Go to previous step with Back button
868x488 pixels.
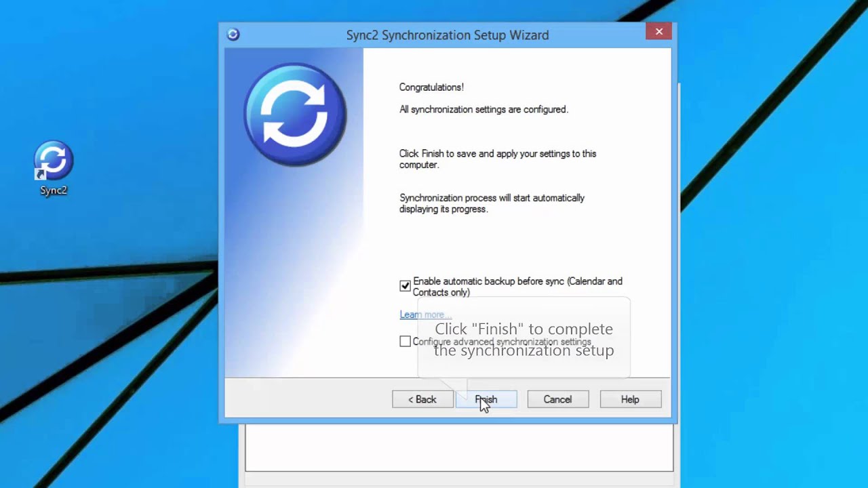click(x=422, y=399)
